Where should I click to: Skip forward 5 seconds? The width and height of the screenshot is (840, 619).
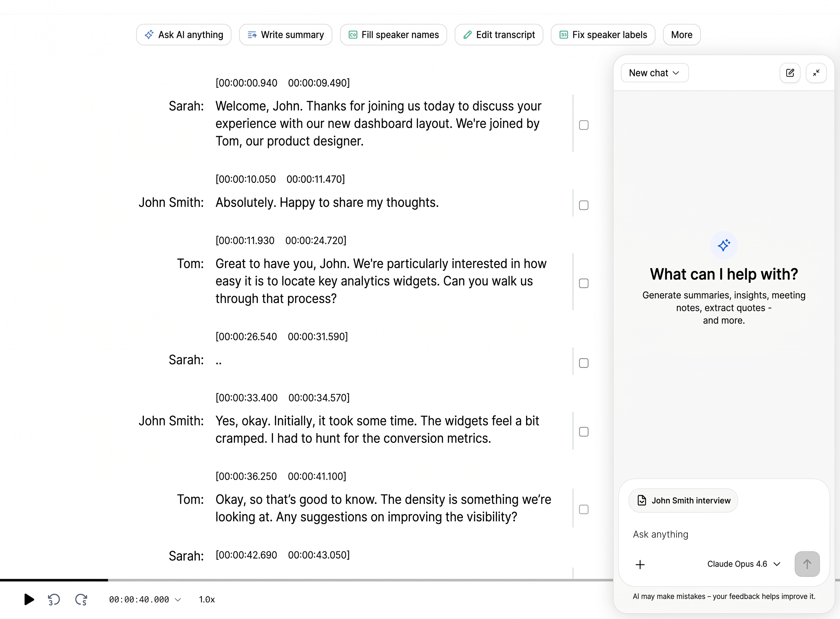coord(81,599)
